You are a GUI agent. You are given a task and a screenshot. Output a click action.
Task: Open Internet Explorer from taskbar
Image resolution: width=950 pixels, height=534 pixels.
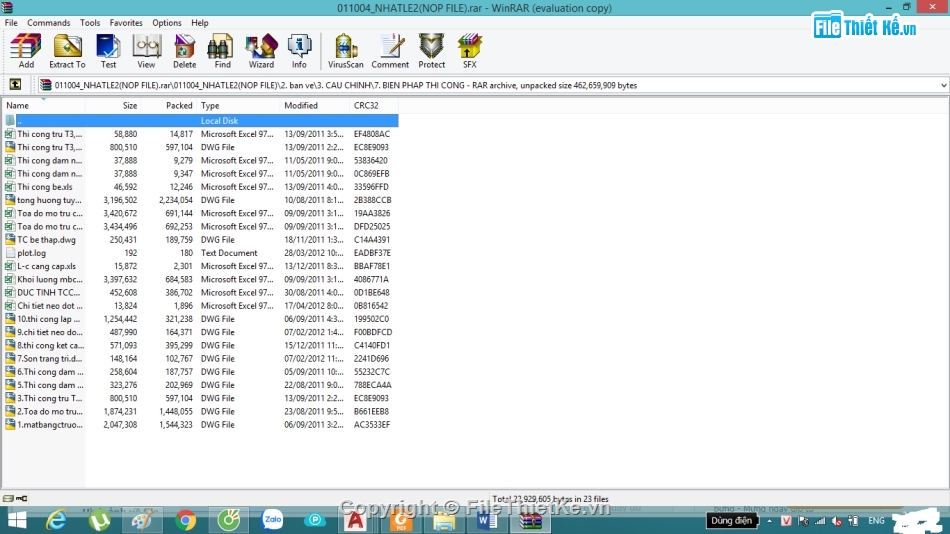pos(56,520)
